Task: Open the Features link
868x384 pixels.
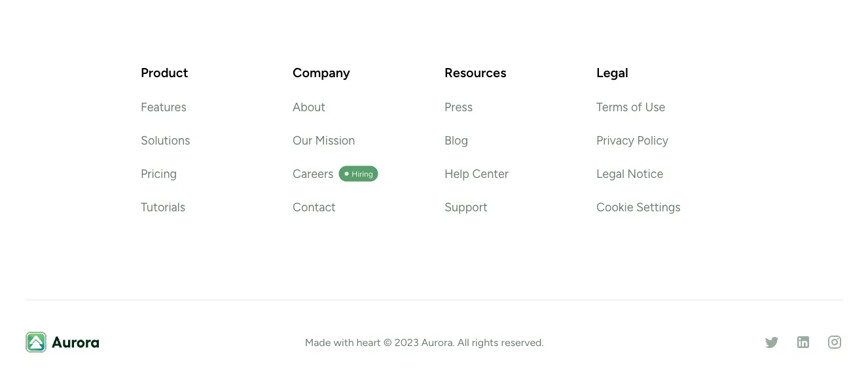Action: coord(164,107)
